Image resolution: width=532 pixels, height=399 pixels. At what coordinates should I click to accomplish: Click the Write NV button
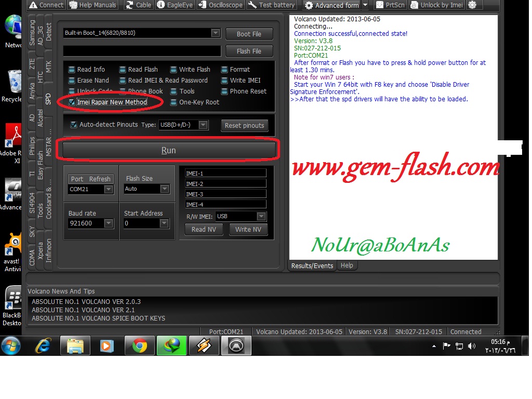coord(248,229)
